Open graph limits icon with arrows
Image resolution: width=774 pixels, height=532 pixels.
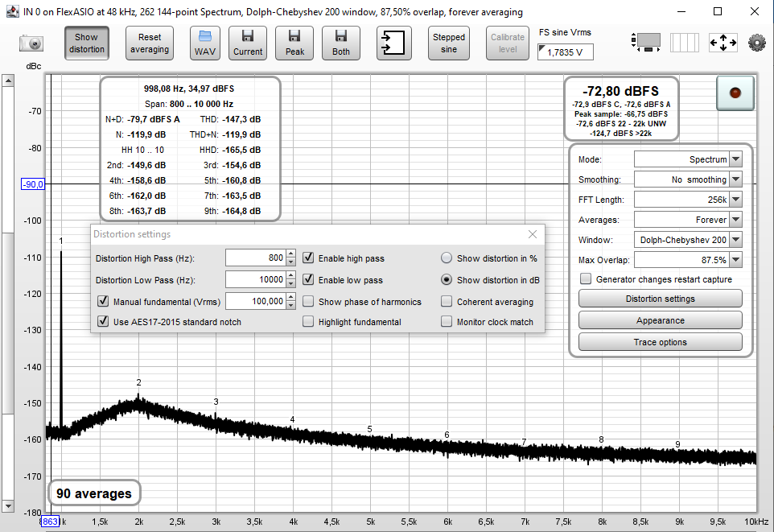coord(646,43)
